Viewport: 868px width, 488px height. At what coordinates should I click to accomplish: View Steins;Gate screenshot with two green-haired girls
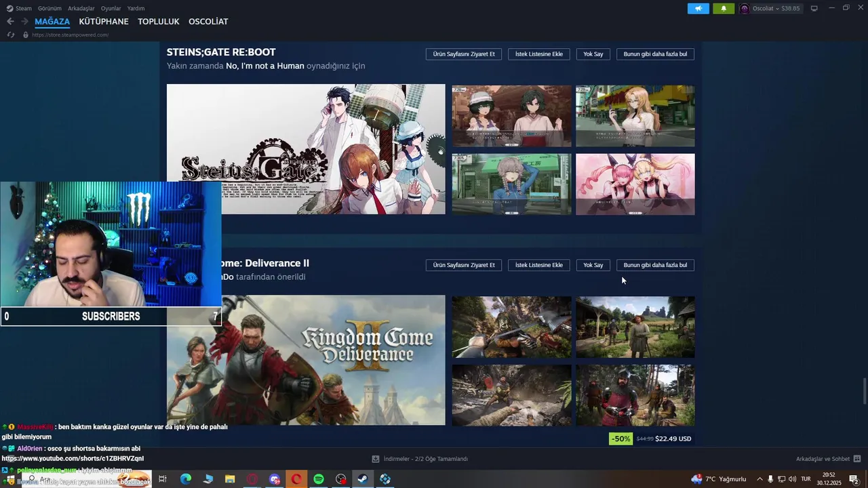pyautogui.click(x=512, y=116)
